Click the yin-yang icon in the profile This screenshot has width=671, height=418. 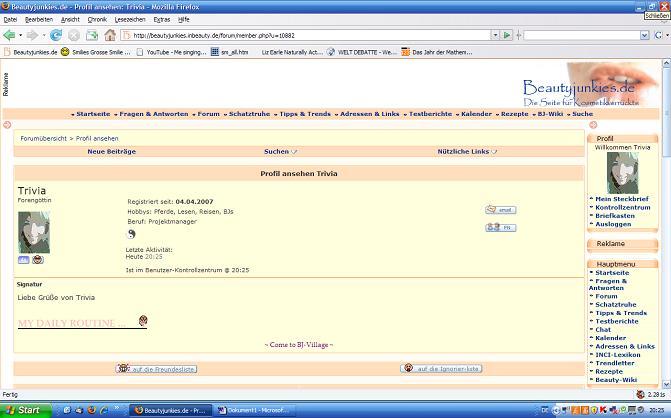131,234
